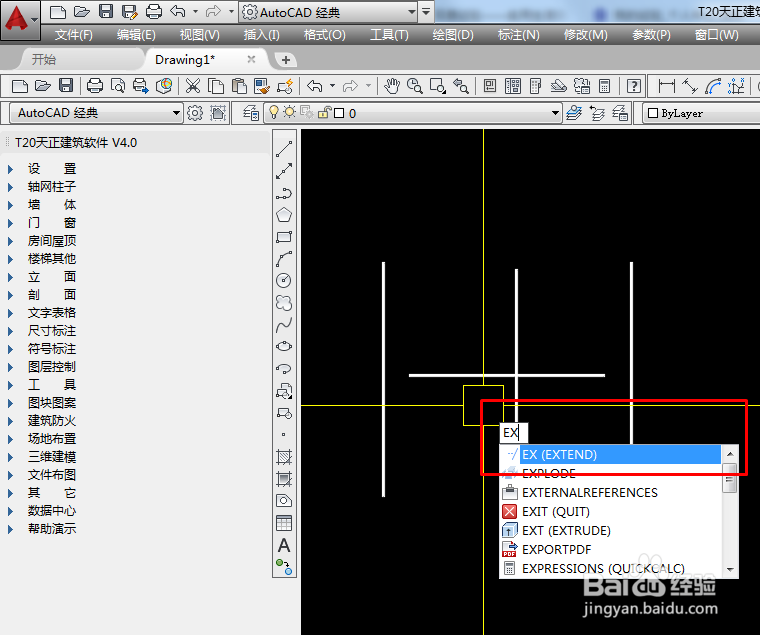Select the Rectangle draw tool
This screenshot has height=635, width=760.
pos(284,237)
